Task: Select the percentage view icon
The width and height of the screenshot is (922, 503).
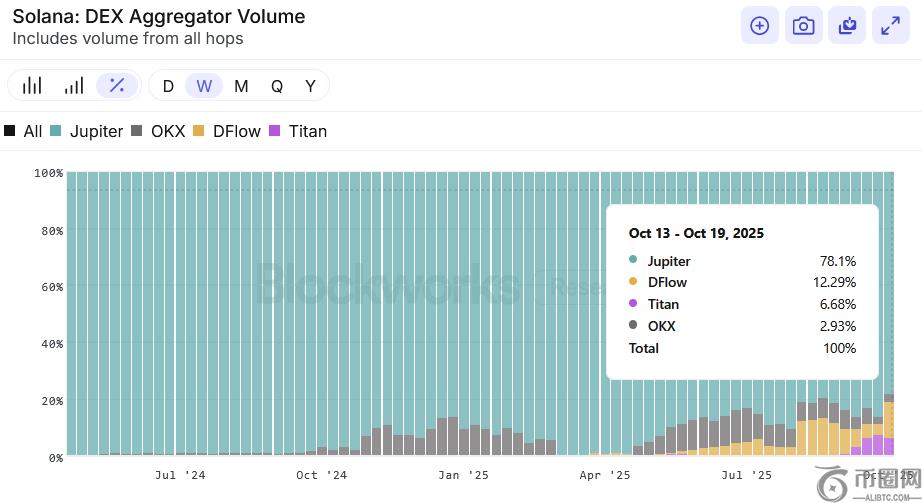Action: click(117, 86)
